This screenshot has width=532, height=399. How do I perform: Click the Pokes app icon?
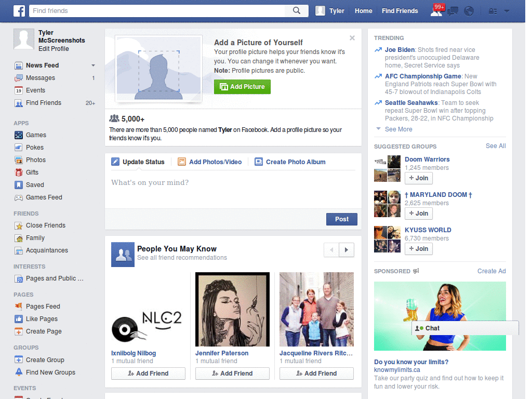(19, 148)
